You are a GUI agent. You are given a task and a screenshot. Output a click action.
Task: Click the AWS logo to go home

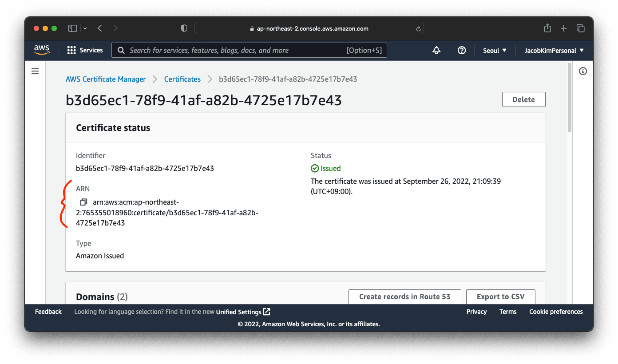tap(41, 50)
